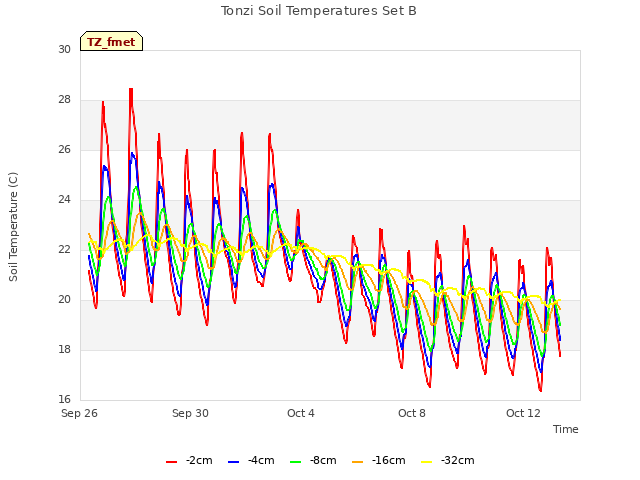This screenshot has width=640, height=480.
Task: Click the Oct 8 x-axis tick label
Action: pyautogui.click(x=412, y=413)
